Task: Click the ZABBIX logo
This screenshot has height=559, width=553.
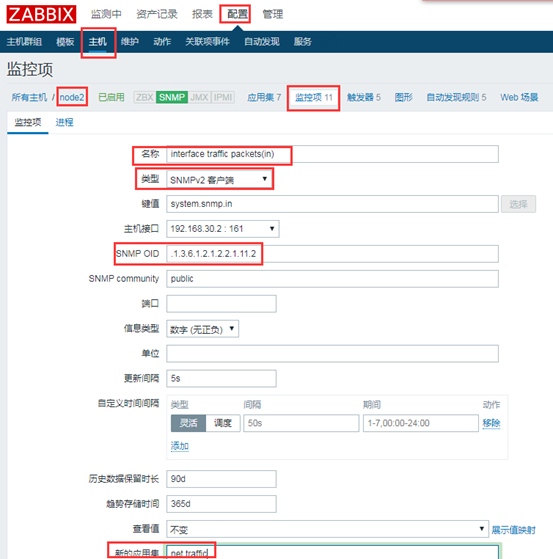Action: click(x=41, y=15)
